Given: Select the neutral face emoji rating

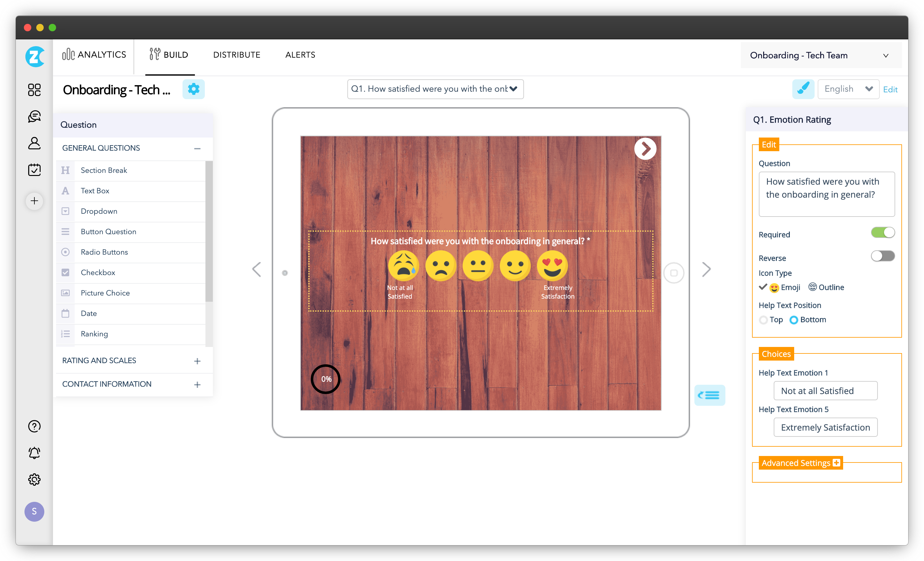Looking at the screenshot, I should pos(478,265).
